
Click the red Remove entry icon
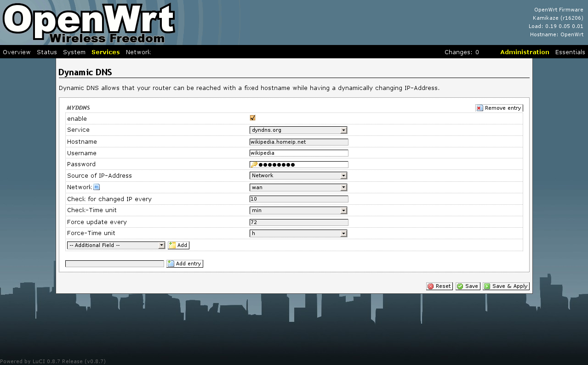(480, 108)
